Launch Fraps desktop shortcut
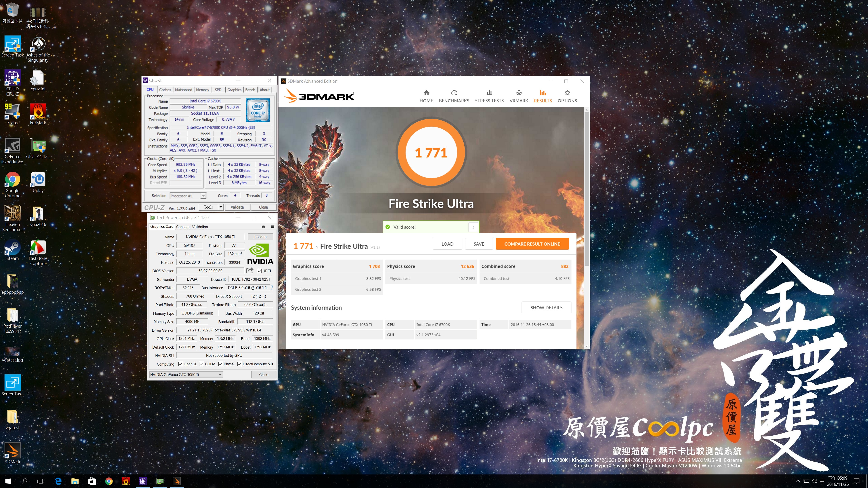Viewport: 868px width, 488px height. click(12, 114)
